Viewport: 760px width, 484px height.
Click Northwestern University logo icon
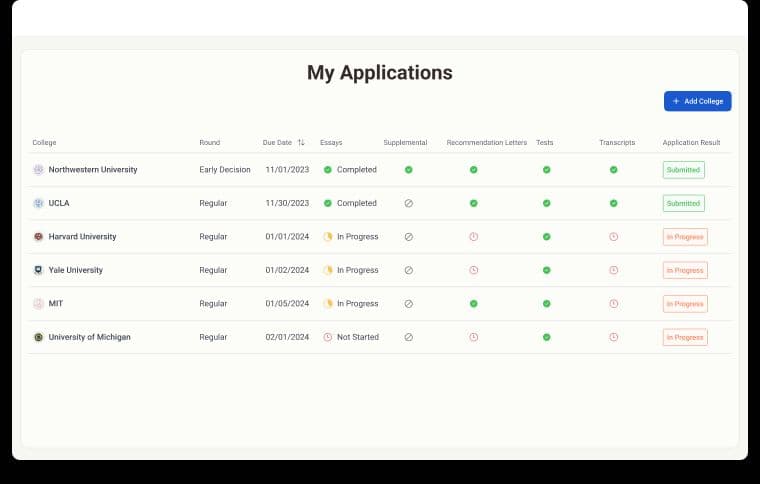click(38, 170)
